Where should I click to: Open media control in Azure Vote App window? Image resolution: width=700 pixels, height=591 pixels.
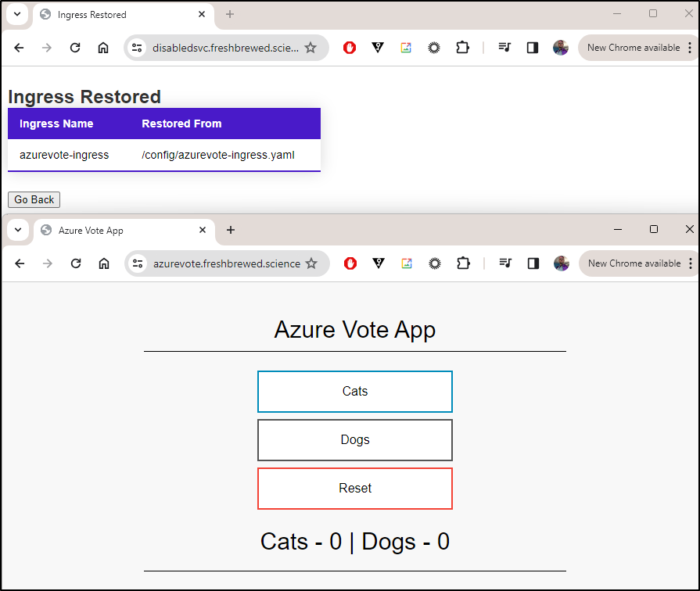tap(505, 263)
